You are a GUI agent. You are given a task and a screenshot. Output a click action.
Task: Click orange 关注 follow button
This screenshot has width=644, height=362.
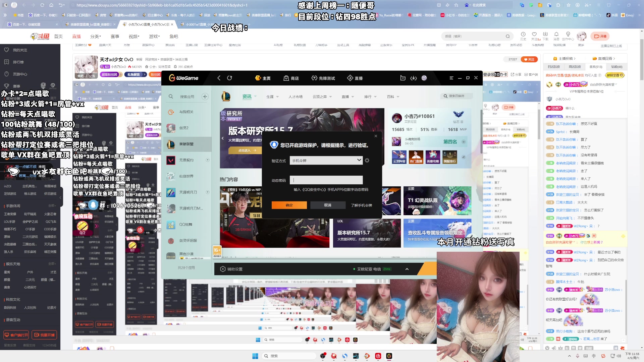click(x=529, y=59)
